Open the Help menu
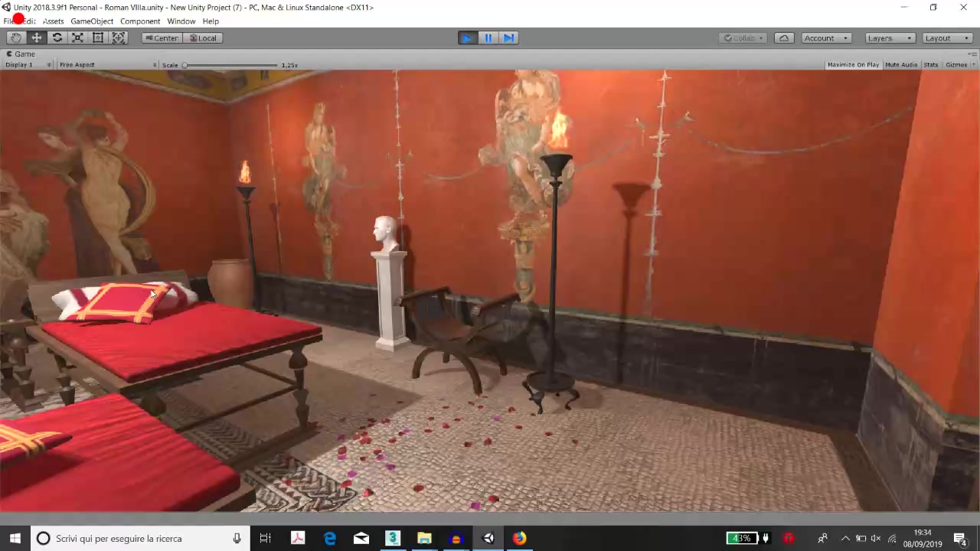The image size is (980, 551). click(211, 21)
